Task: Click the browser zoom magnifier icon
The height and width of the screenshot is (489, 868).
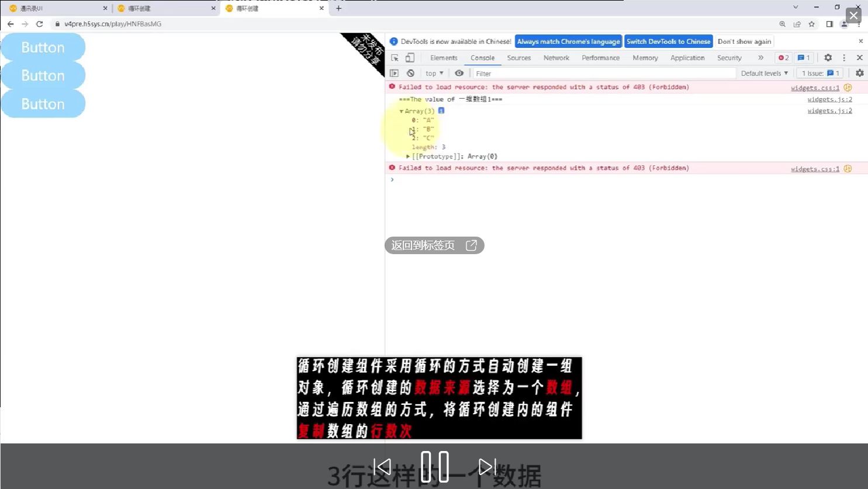Action: pyautogui.click(x=782, y=24)
